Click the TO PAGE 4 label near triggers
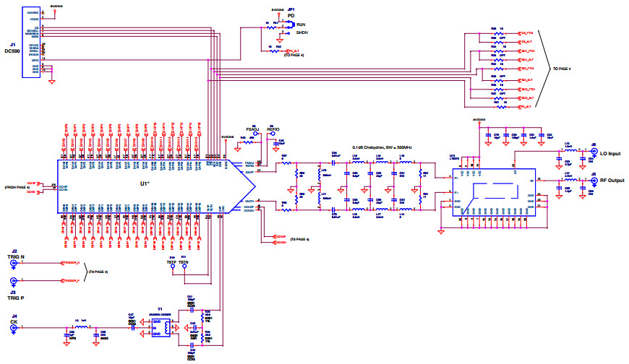Screen dimensions: 629x364 click(x=97, y=272)
